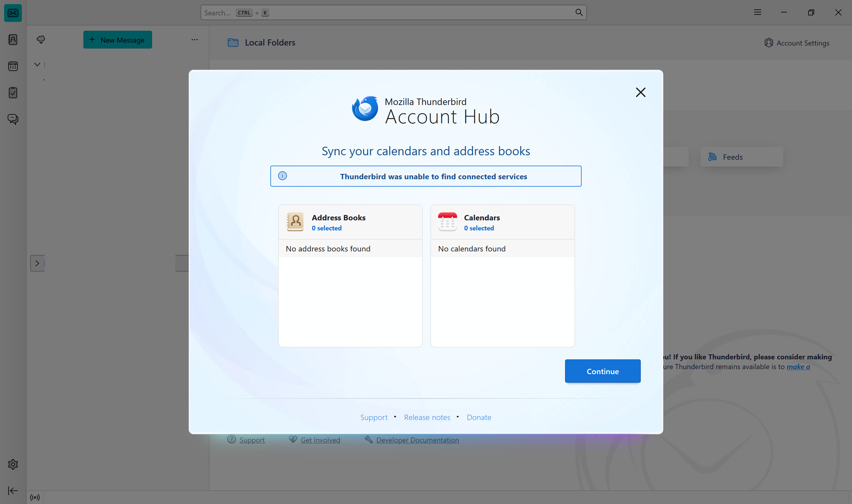
Task: Click the Local Folders folder icon
Action: tap(233, 43)
